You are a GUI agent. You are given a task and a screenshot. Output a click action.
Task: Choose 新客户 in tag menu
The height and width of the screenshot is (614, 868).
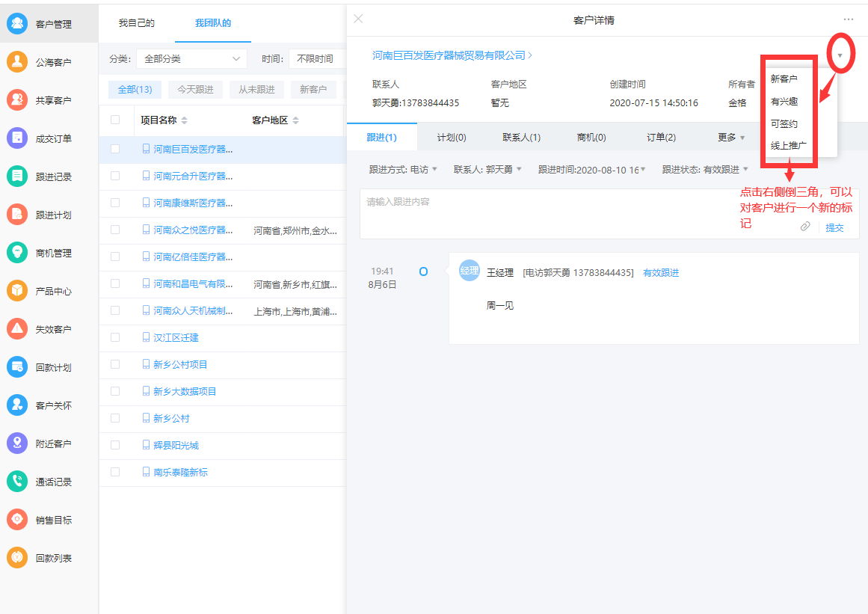point(784,79)
